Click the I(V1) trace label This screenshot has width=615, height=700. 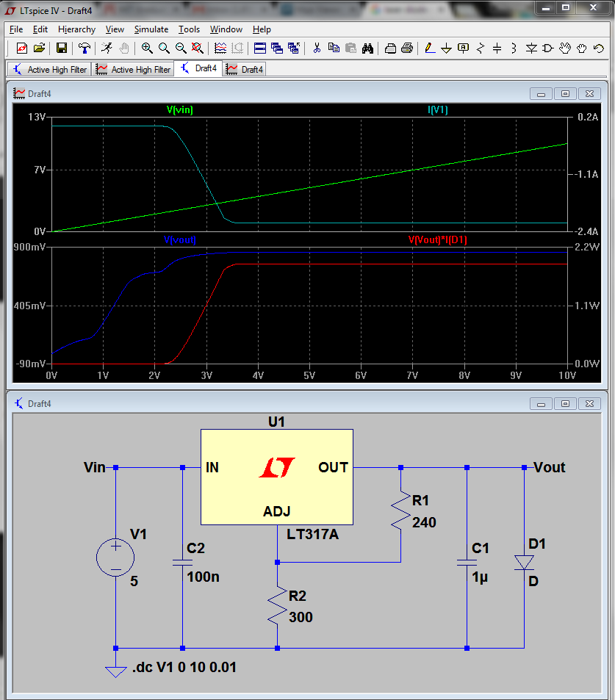(x=438, y=110)
